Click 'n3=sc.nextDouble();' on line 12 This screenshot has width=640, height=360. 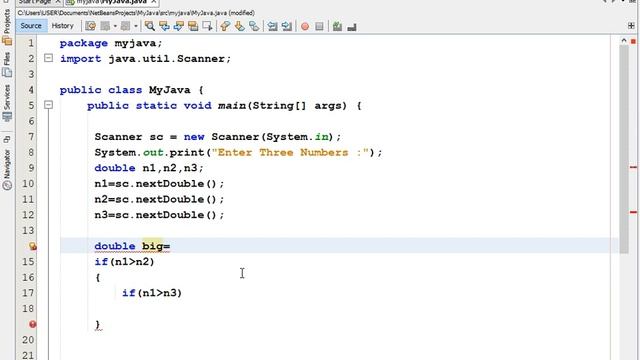click(159, 215)
